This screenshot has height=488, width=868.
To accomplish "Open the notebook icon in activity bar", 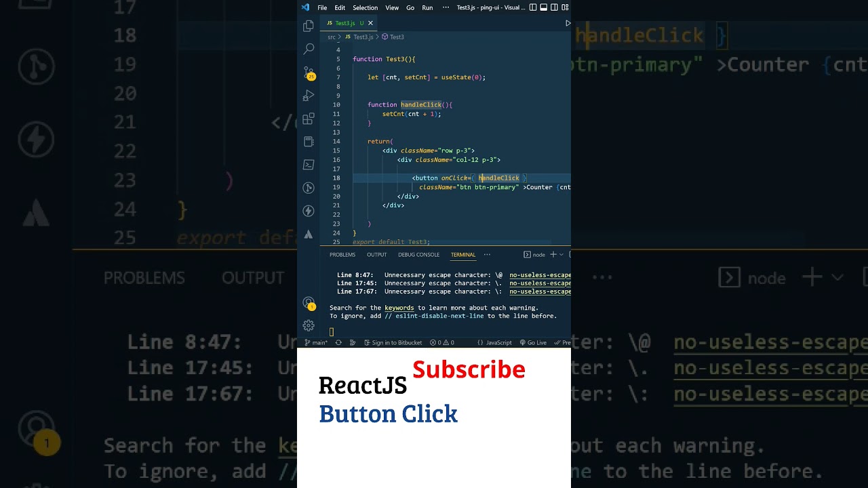I will pyautogui.click(x=309, y=142).
